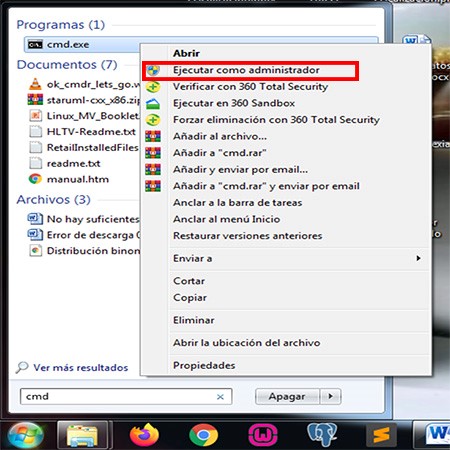Click the sandbox icon for Ejecutar en 360 Sandbox
The image size is (450, 450).
(x=153, y=103)
